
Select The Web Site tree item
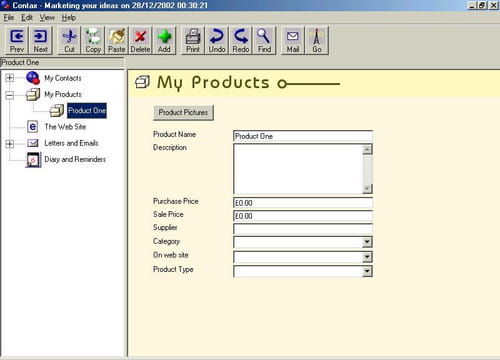[x=65, y=127]
